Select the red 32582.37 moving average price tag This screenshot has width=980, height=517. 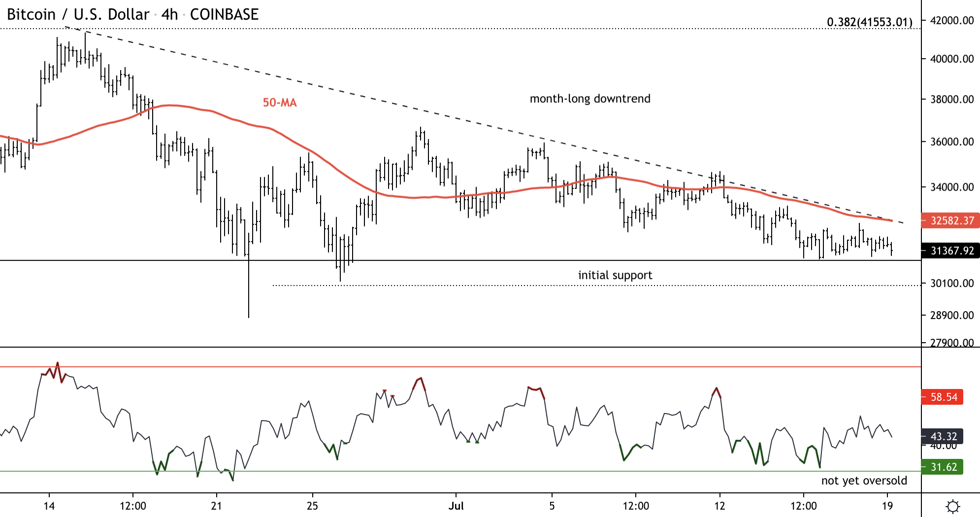tap(950, 221)
